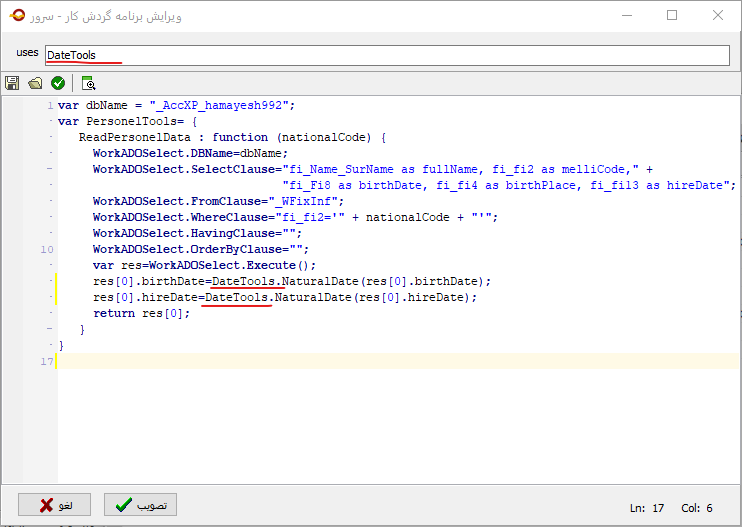
Task: Click the WorkADOSelect.DBName=dbName line
Action: pyautogui.click(x=190, y=153)
